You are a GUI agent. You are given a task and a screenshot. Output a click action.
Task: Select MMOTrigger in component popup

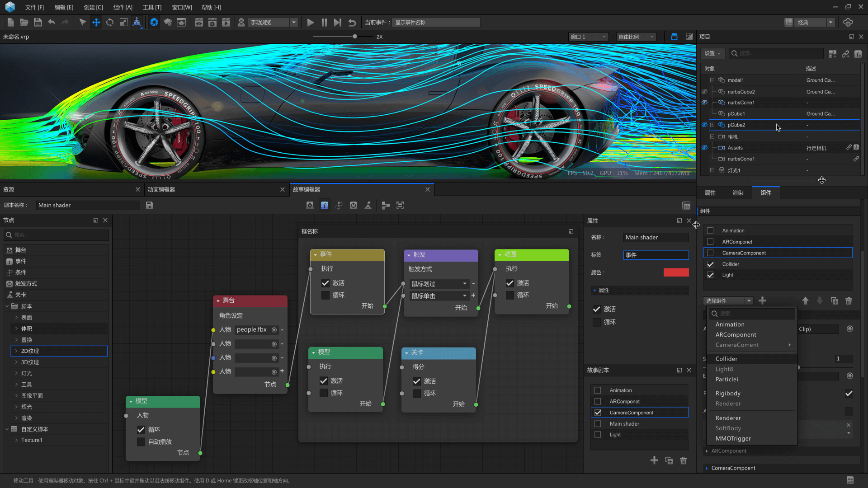(733, 439)
